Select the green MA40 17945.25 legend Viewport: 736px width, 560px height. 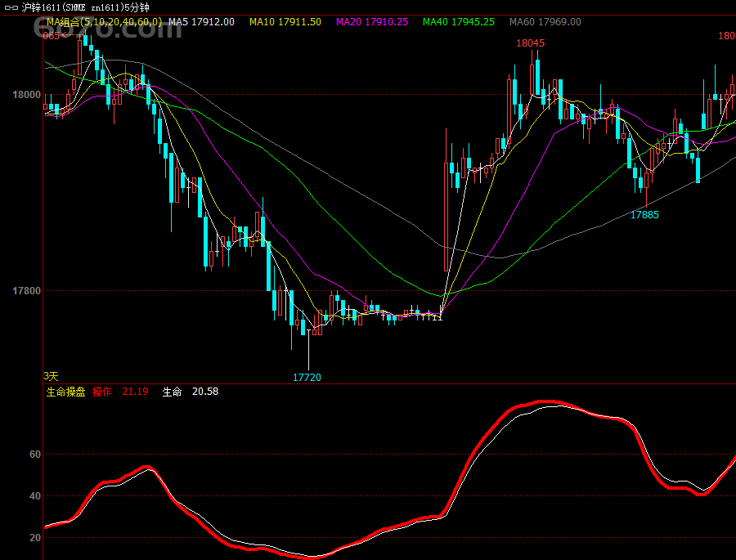(x=458, y=22)
